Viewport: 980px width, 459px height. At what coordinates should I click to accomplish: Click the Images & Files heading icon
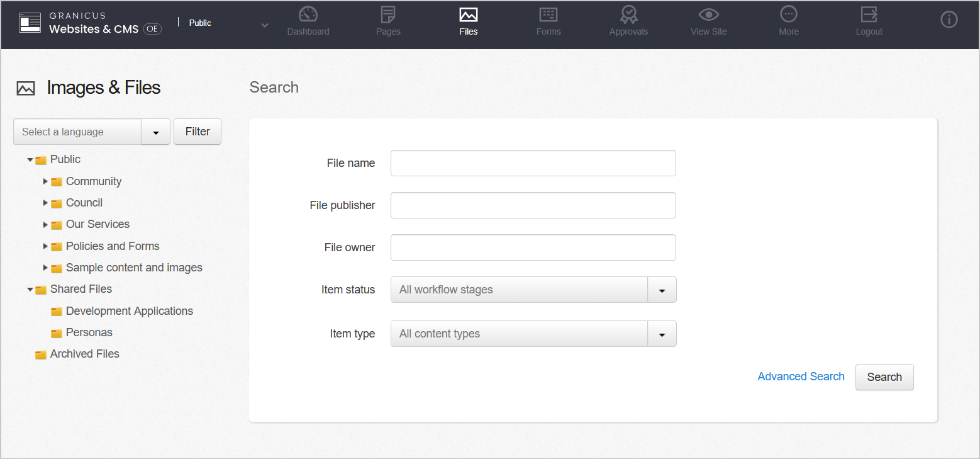pos(26,88)
